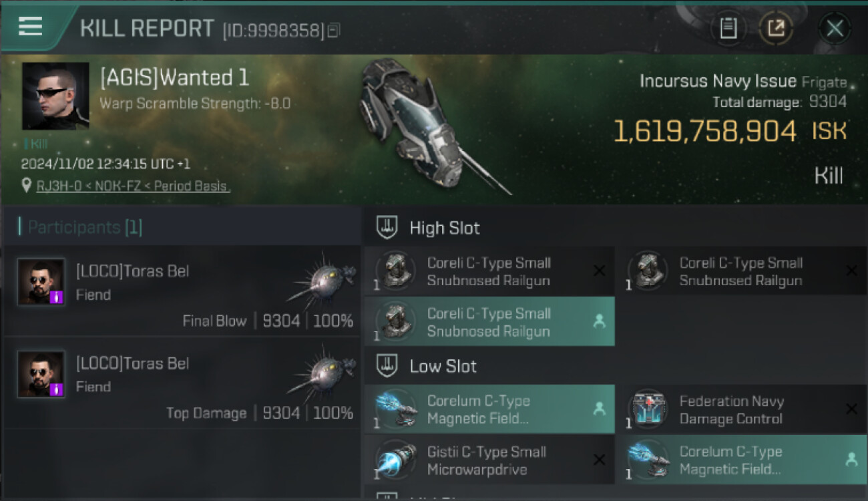Image resolution: width=868 pixels, height=501 pixels.
Task: Open the clipboard report icon
Action: coord(728,28)
